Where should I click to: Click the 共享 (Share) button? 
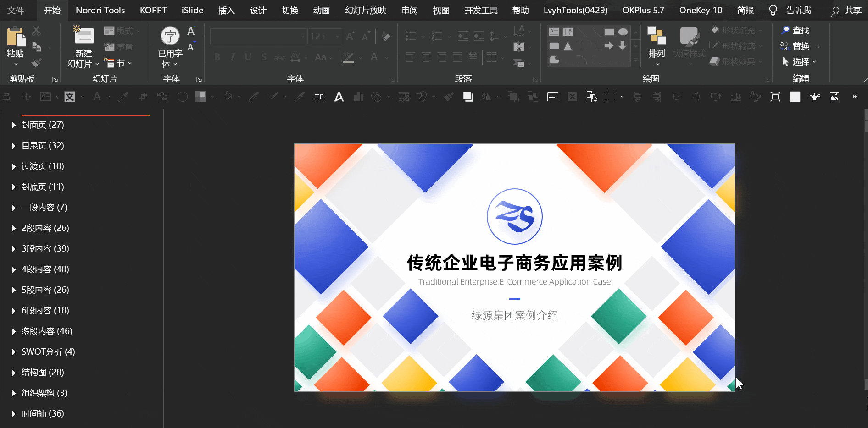(x=846, y=11)
